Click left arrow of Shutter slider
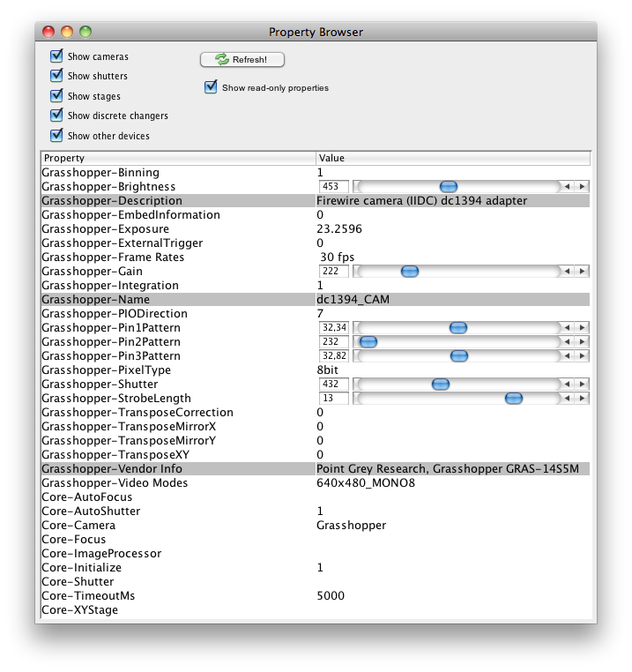Screen dimensions: 632x672 [x=569, y=385]
